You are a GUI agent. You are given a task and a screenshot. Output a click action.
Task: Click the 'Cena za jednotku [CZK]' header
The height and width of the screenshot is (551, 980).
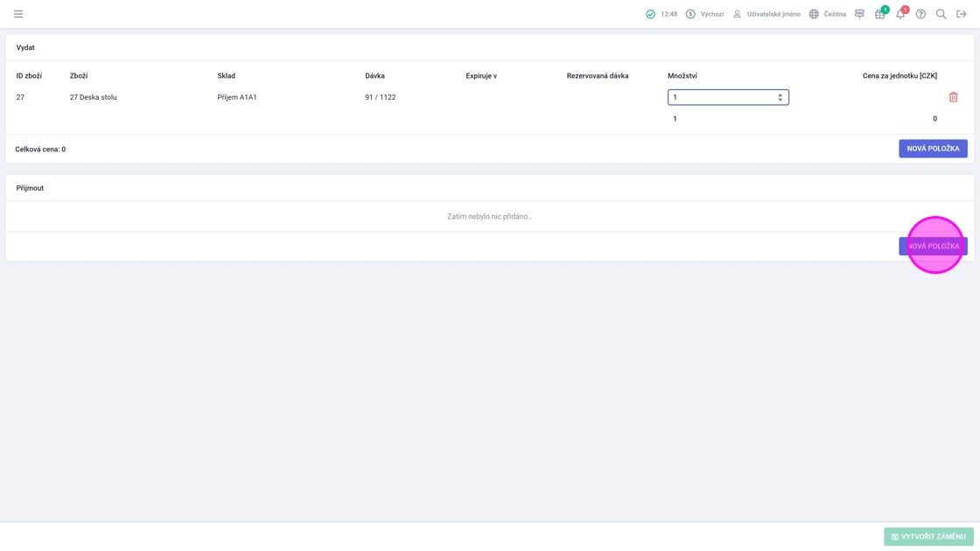coord(899,75)
